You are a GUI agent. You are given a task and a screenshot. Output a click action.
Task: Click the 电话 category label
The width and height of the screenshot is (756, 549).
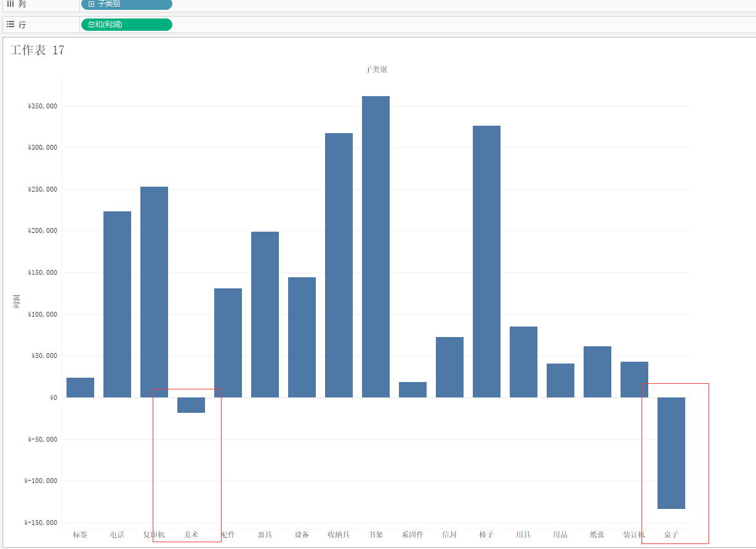(x=117, y=534)
